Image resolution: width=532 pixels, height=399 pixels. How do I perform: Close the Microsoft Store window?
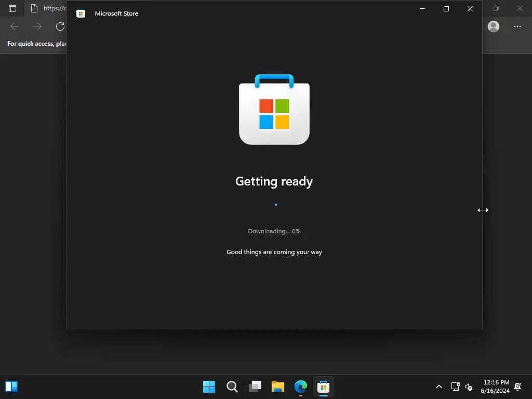(470, 9)
